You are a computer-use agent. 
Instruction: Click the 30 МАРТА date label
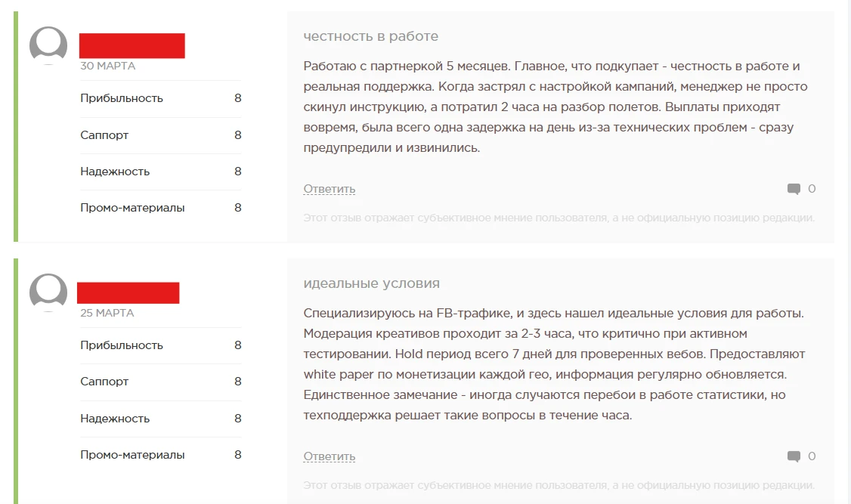coord(108,66)
